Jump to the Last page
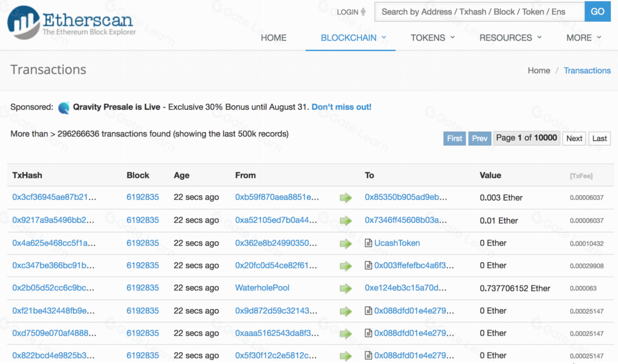 (600, 138)
